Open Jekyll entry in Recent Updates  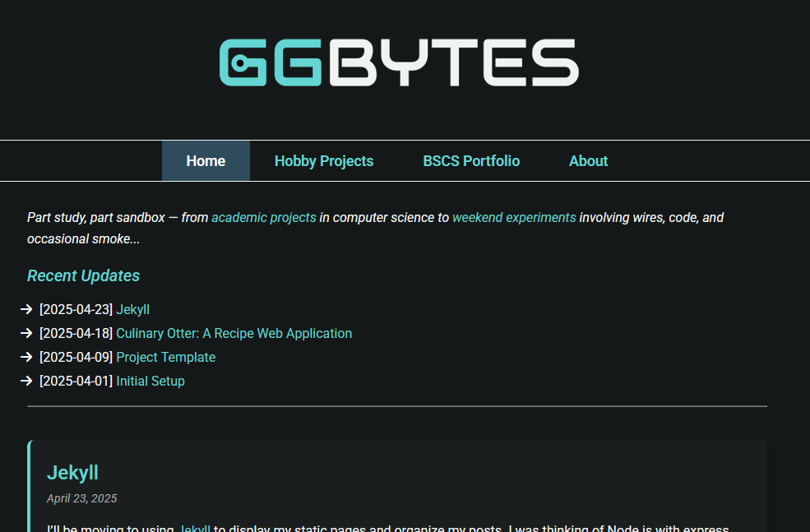click(x=132, y=309)
